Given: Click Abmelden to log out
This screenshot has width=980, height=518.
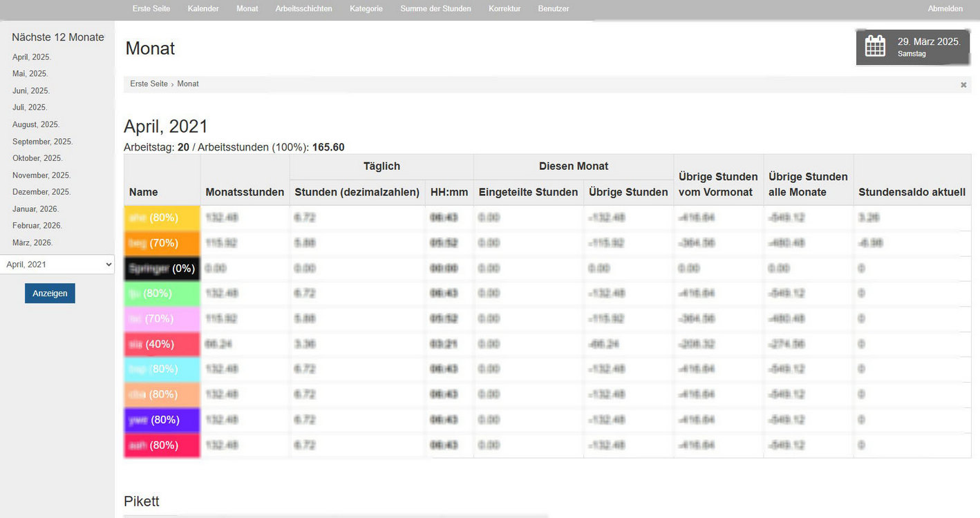Looking at the screenshot, I should 945,9.
